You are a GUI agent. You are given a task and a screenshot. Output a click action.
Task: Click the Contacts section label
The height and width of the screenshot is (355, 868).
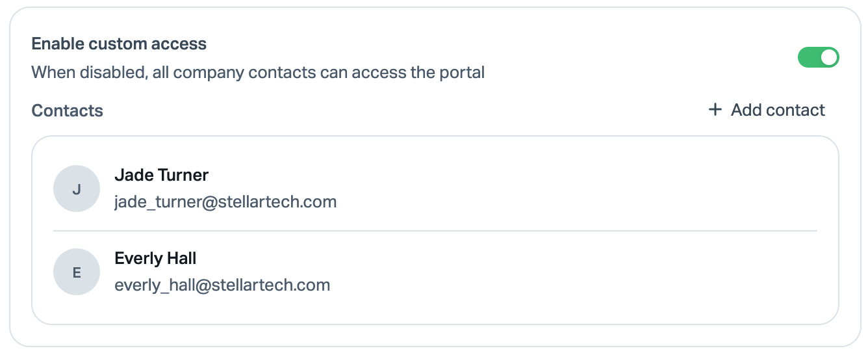tap(67, 111)
